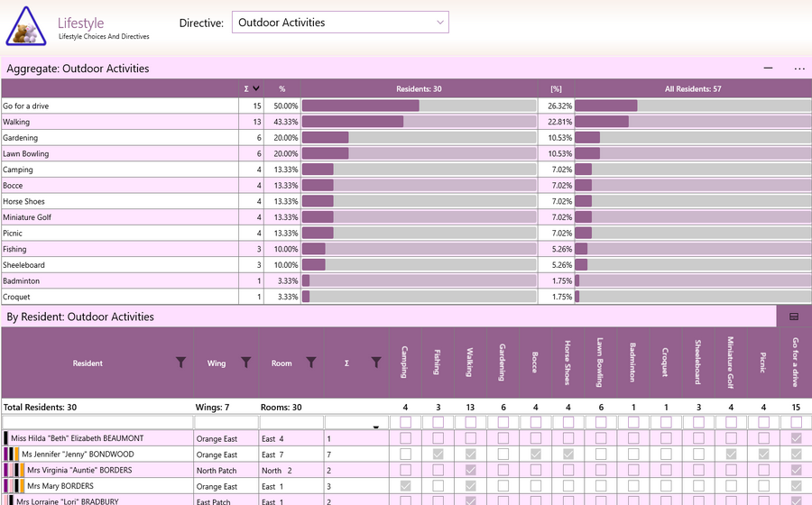The width and height of the screenshot is (812, 505).
Task: Select the 'Sheeleboard' aggregate row
Action: point(406,265)
